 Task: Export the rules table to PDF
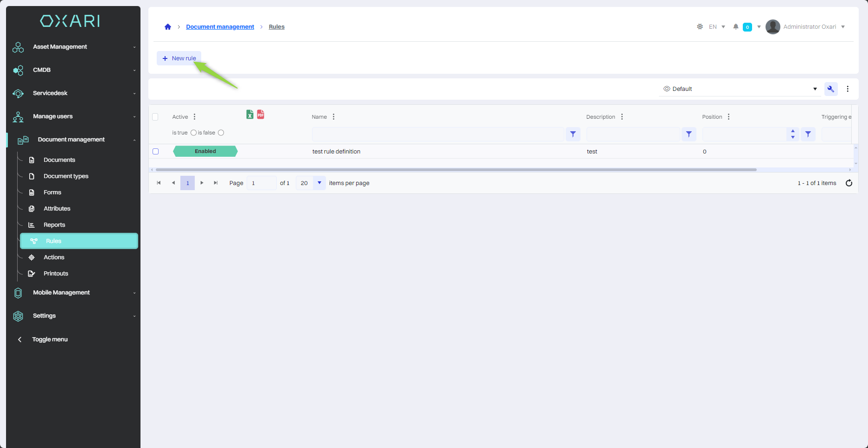[x=261, y=115]
